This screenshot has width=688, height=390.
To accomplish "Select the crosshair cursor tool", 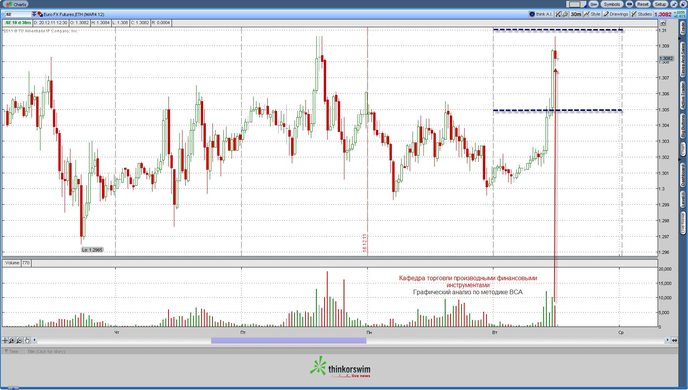I will (5, 340).
